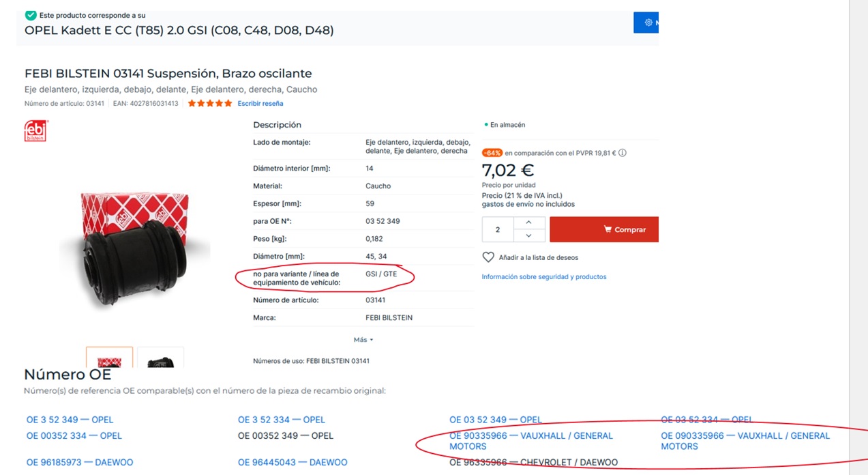Image resolution: width=868 pixels, height=475 pixels.
Task: Click the green checkmark compatibility icon
Action: (31, 15)
